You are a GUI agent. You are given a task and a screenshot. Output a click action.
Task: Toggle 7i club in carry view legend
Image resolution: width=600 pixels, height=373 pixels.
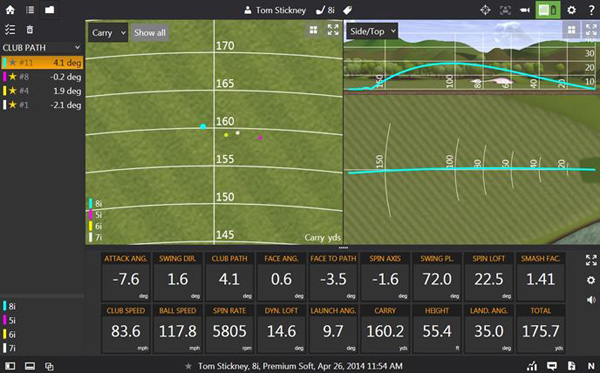96,238
